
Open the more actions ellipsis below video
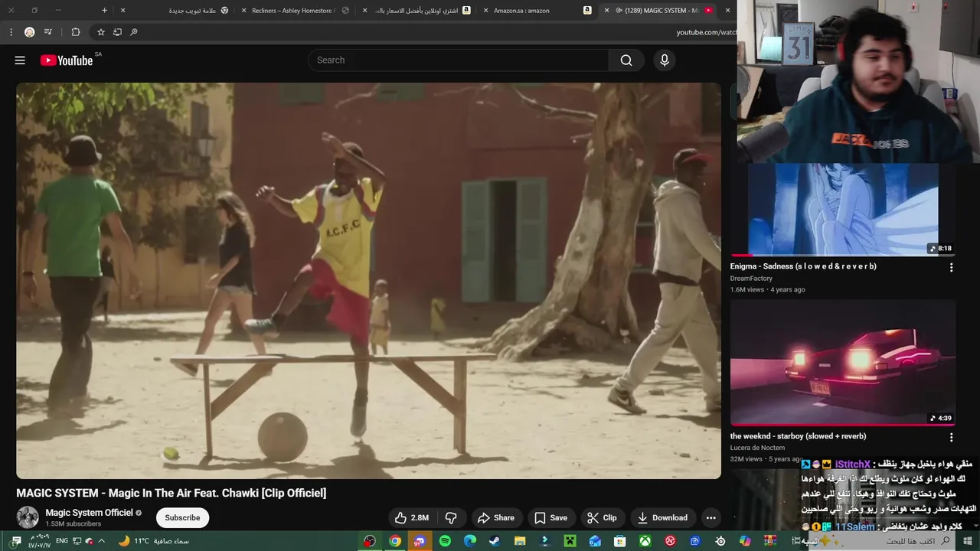tap(710, 518)
